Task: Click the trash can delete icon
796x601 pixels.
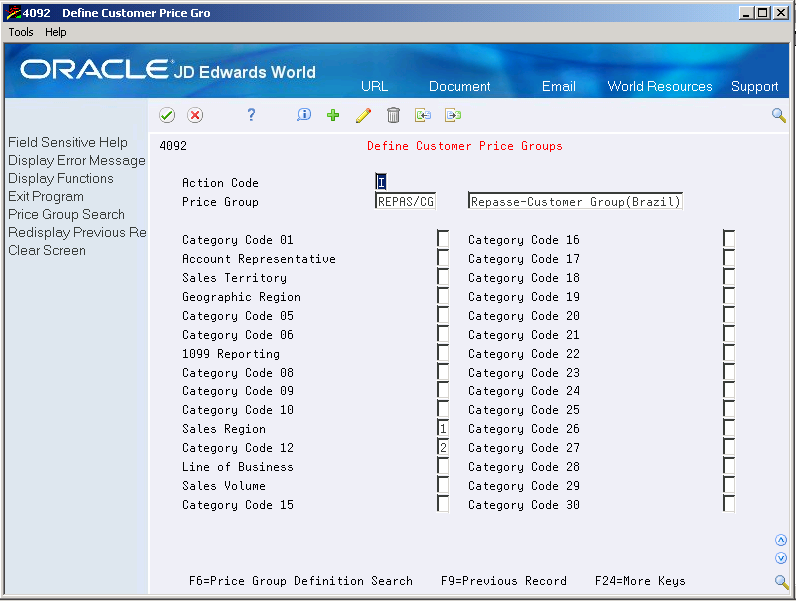Action: pyautogui.click(x=393, y=115)
